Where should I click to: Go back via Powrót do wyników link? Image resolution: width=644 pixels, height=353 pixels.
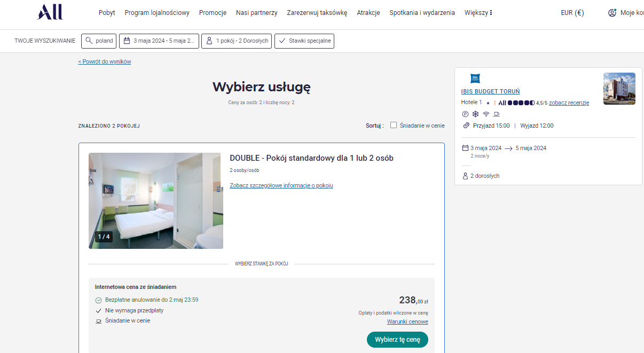click(x=105, y=61)
